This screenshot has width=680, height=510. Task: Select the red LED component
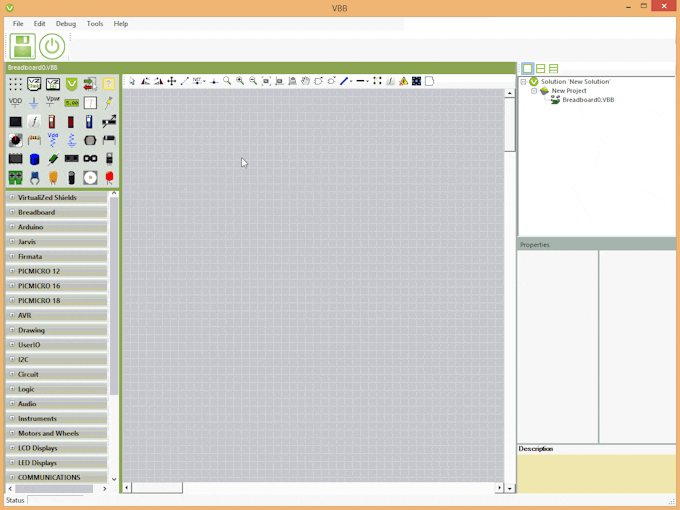coord(109,178)
